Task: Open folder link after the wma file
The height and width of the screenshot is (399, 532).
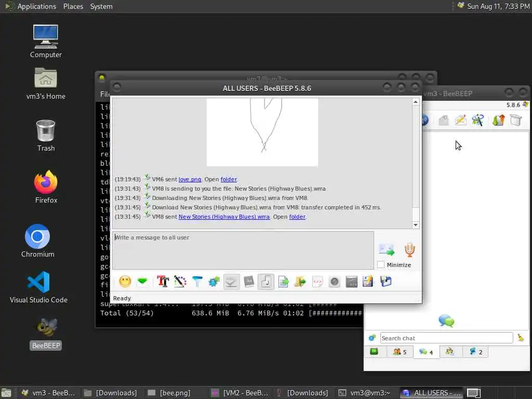Action: 297,217
